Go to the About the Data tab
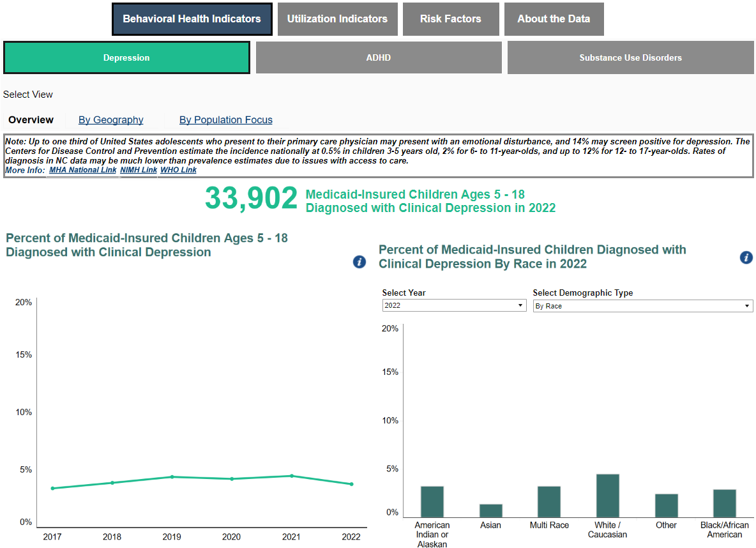The height and width of the screenshot is (548, 756). click(x=554, y=19)
